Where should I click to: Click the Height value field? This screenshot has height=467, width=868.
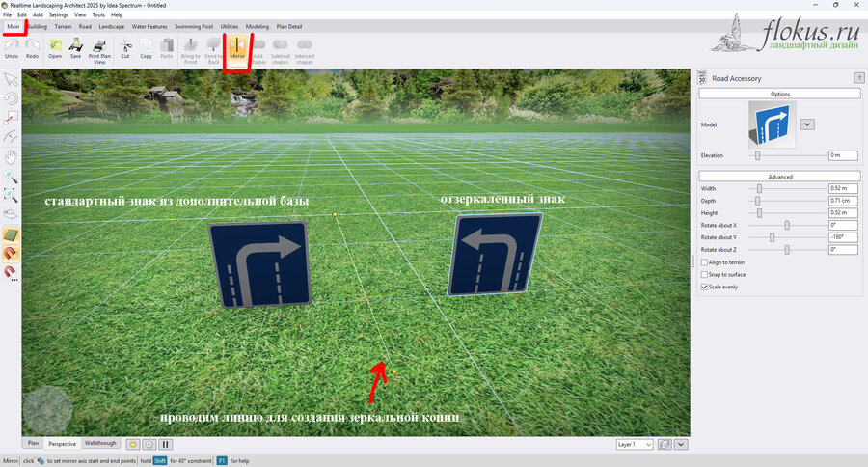[x=843, y=212]
